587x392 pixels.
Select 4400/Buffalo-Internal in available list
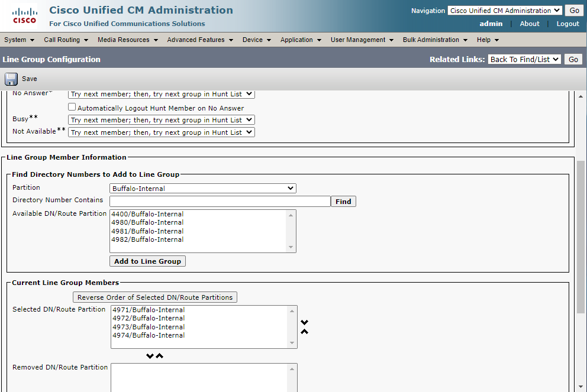click(147, 214)
